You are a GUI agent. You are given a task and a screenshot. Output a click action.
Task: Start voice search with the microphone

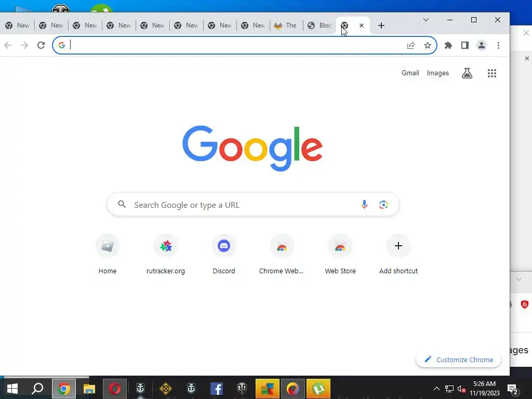tap(364, 204)
